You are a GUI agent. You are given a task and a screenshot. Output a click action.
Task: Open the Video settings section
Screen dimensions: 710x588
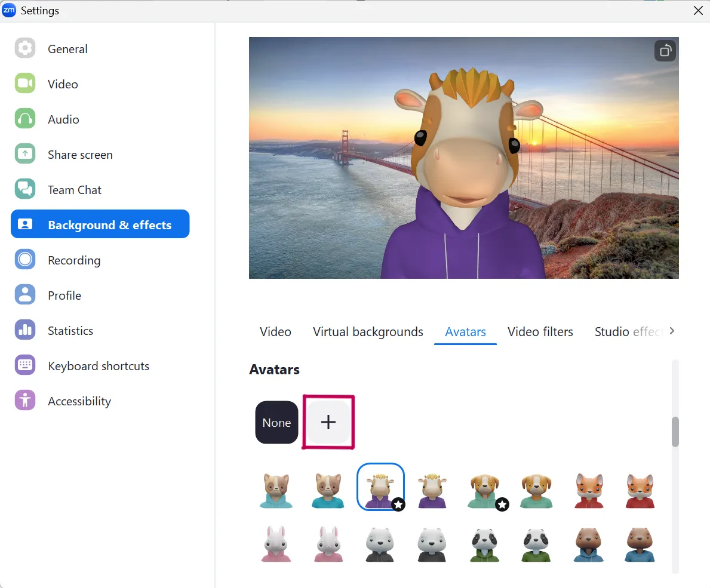point(63,84)
